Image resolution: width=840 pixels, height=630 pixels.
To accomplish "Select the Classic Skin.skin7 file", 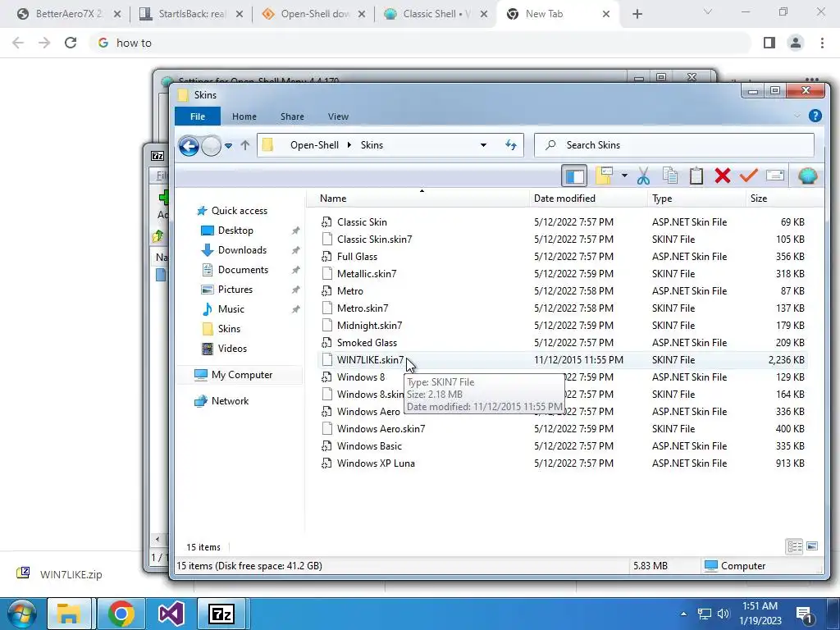I will 374,240.
